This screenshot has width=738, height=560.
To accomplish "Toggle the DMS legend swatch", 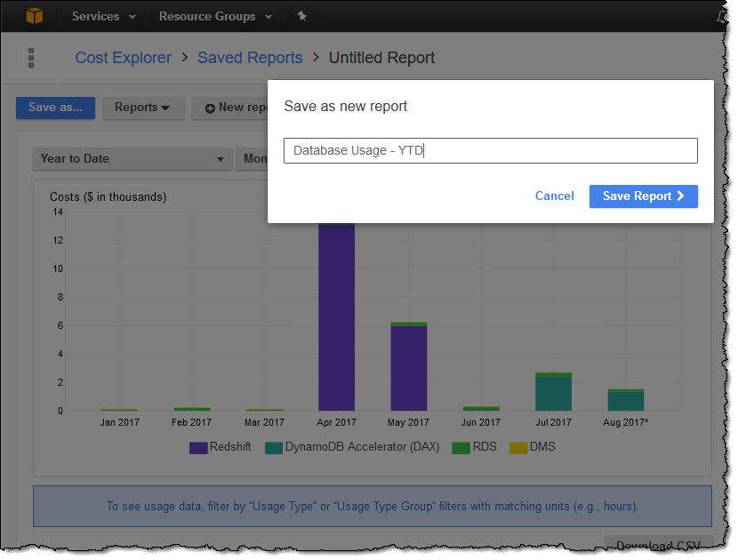I will pyautogui.click(x=517, y=447).
